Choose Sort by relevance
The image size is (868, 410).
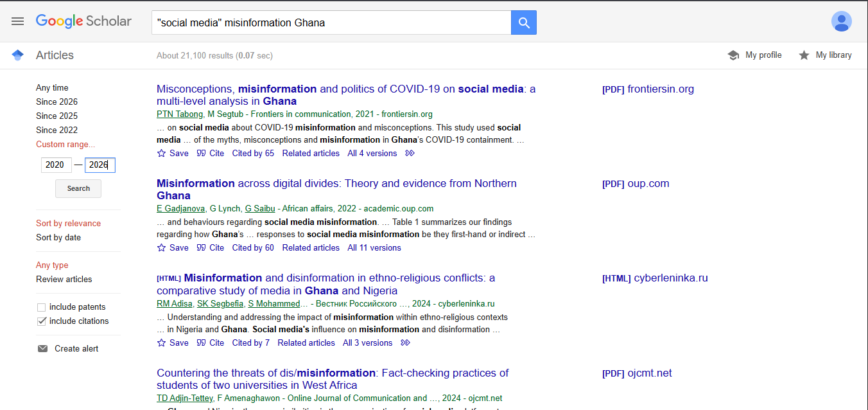point(68,223)
